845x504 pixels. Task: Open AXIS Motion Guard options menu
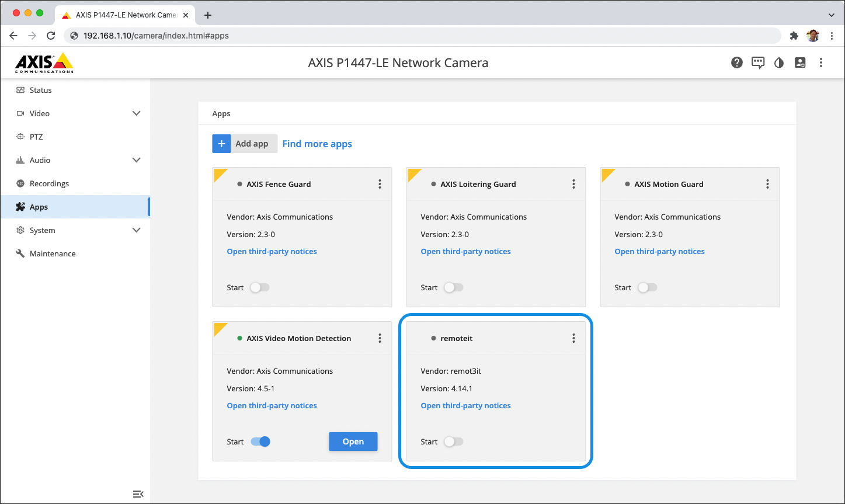(x=767, y=184)
